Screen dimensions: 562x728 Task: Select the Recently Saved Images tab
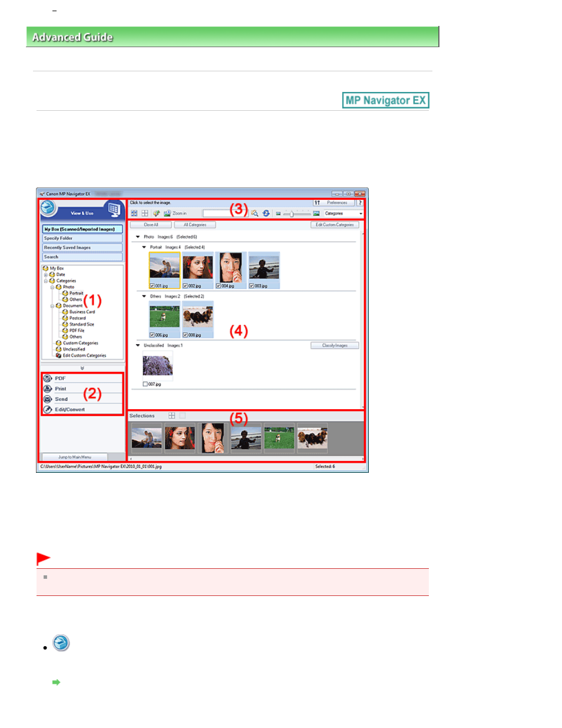tap(82, 248)
